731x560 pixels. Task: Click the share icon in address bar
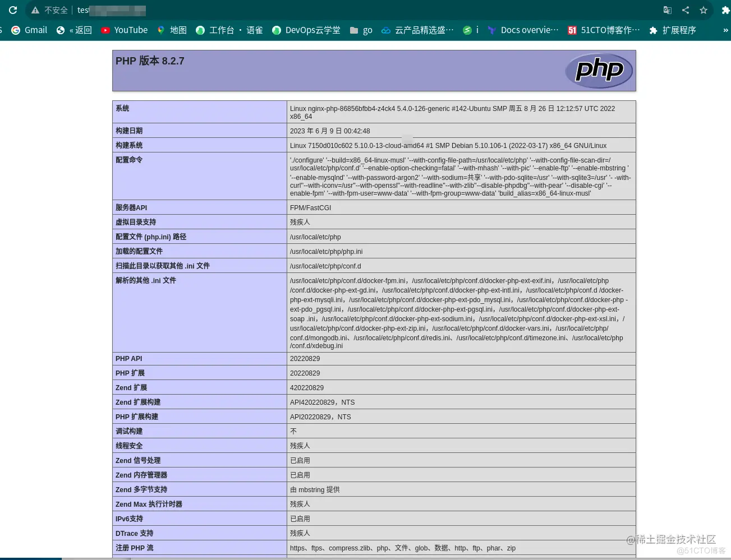click(x=686, y=10)
